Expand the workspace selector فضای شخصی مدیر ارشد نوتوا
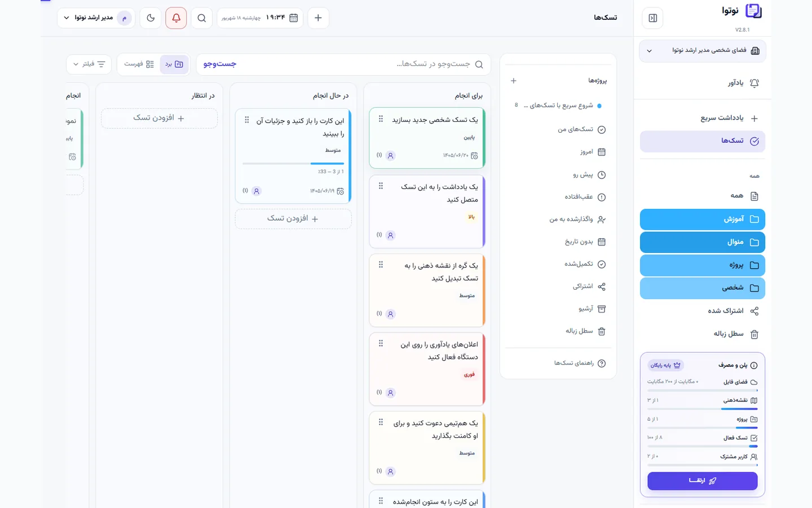 point(703,51)
